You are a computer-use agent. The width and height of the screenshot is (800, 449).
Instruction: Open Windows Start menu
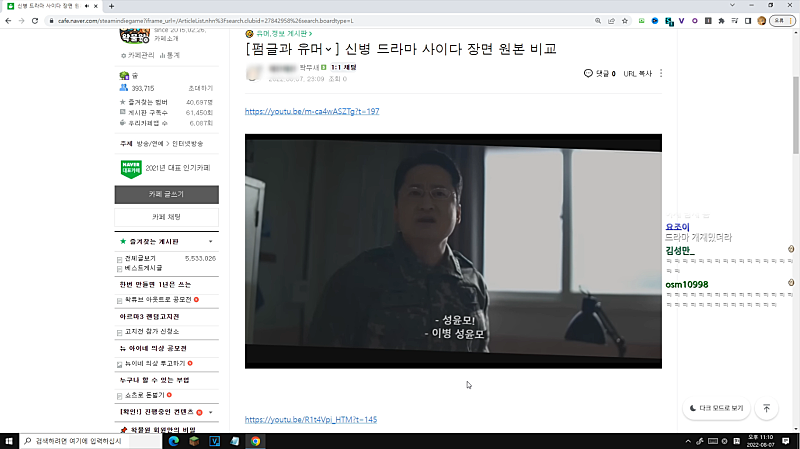coord(9,441)
